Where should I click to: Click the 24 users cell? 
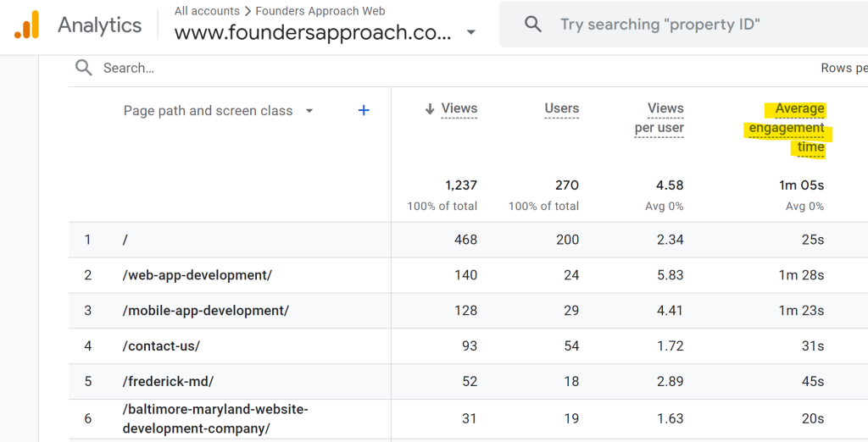pyautogui.click(x=571, y=275)
